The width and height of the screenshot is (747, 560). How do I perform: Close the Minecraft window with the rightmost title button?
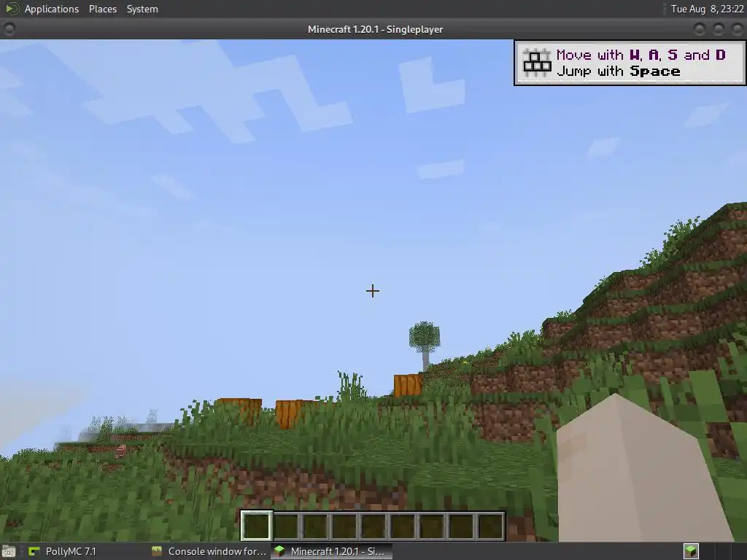[737, 29]
